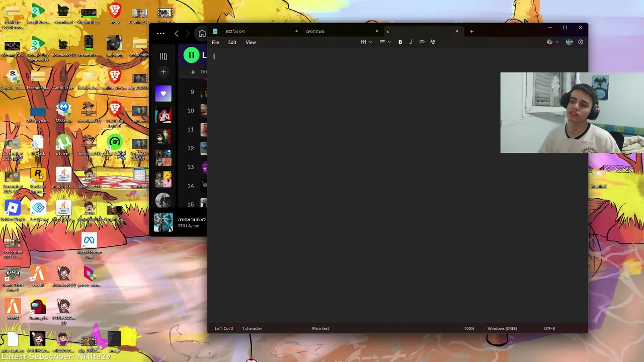The height and width of the screenshot is (362, 644).
Task: Open the parsec-win installer desktop icon
Action: pos(89,277)
